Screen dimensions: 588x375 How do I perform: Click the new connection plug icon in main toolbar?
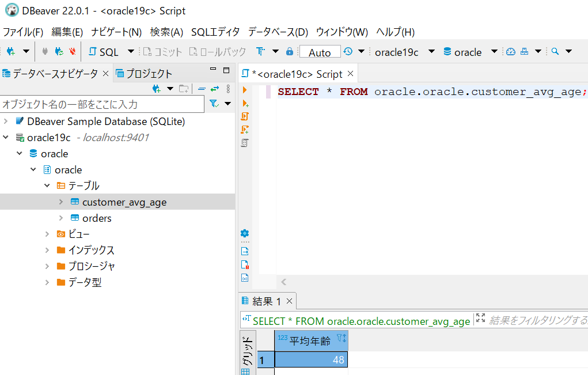pyautogui.click(x=10, y=51)
